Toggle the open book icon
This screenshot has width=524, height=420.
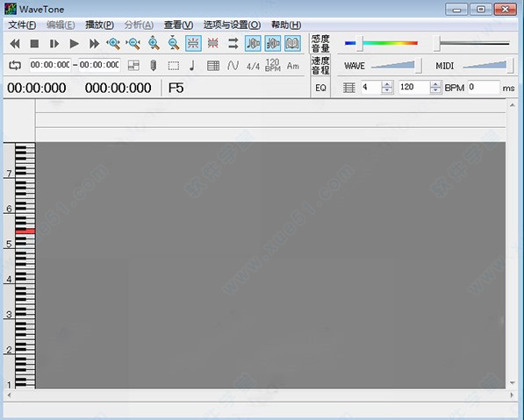pyautogui.click(x=292, y=43)
